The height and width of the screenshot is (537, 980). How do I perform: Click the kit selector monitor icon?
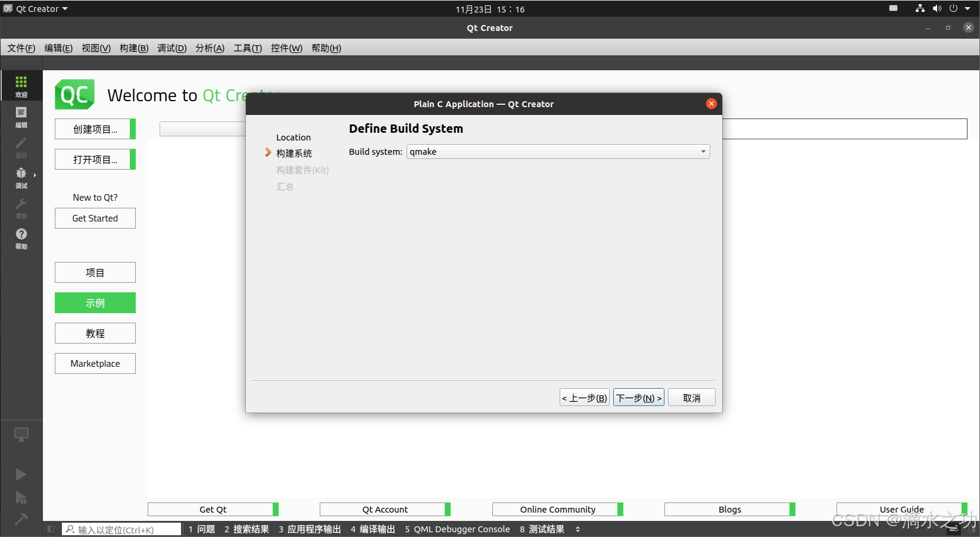pos(21,435)
